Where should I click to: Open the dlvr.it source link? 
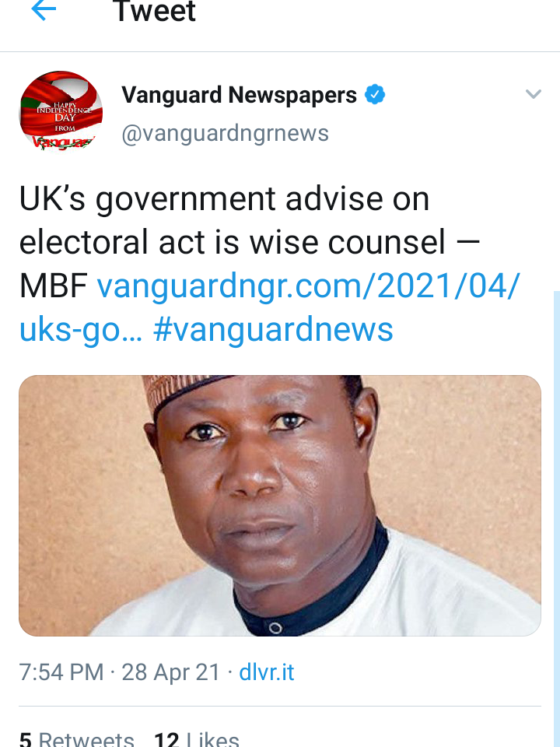tap(267, 672)
